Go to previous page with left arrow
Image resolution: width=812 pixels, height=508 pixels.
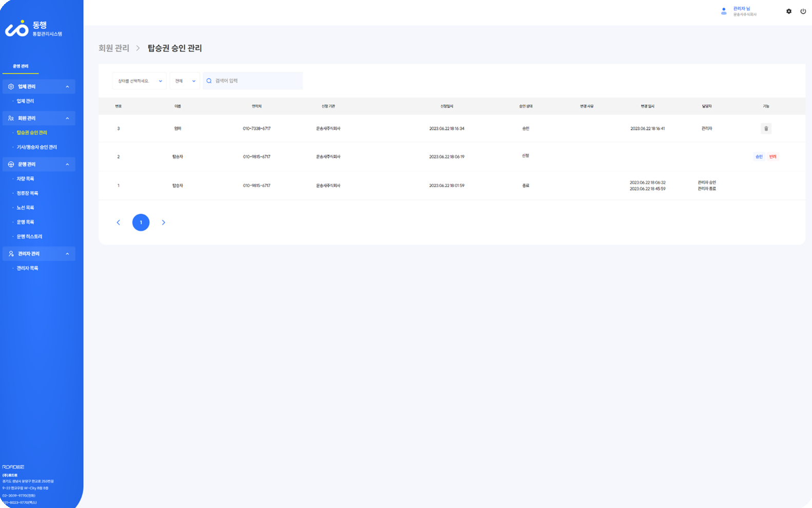(x=119, y=222)
